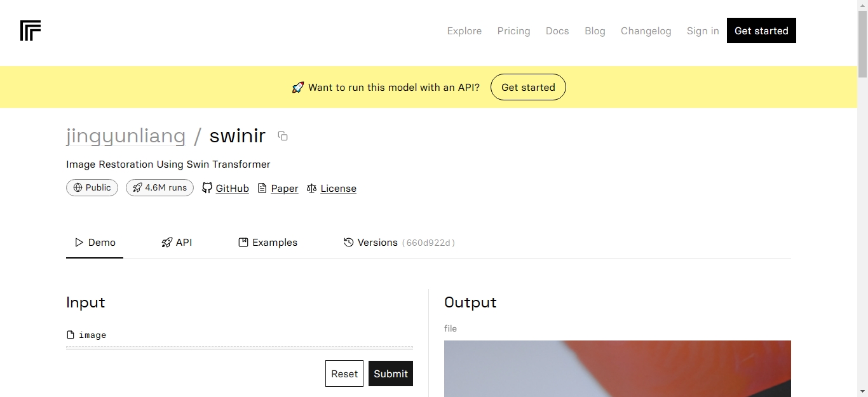This screenshot has width=868, height=397.
Task: Click the black Get started button
Action: click(761, 30)
